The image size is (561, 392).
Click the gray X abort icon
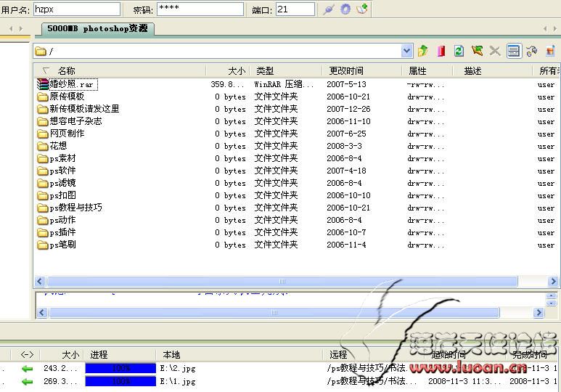[x=495, y=51]
